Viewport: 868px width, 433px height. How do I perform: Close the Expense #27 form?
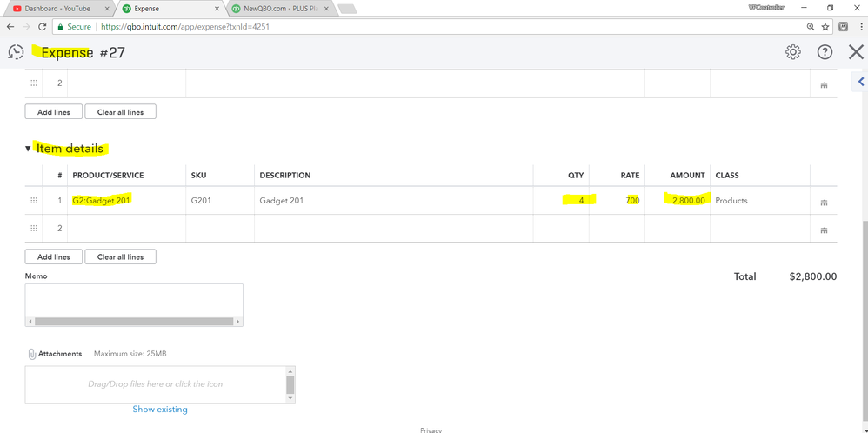[x=856, y=52]
